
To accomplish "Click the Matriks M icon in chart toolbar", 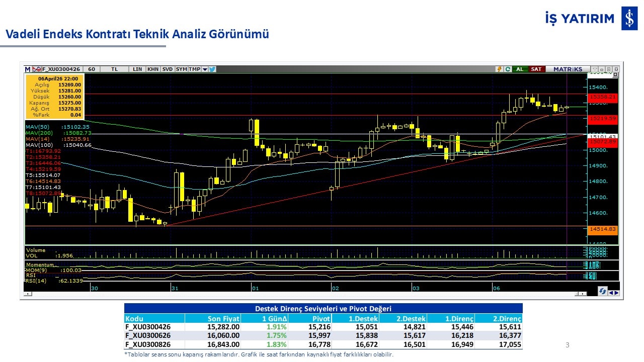I will click(x=28, y=69).
